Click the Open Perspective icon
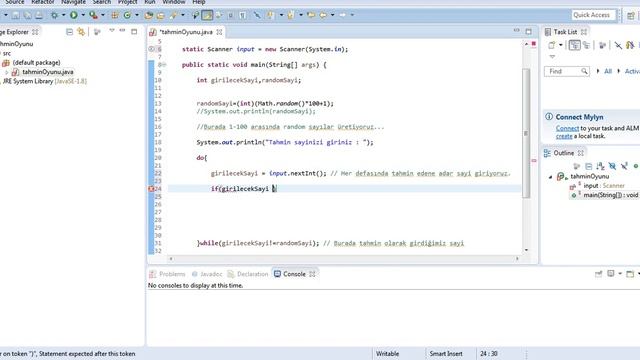The height and width of the screenshot is (360, 640). 631,16
